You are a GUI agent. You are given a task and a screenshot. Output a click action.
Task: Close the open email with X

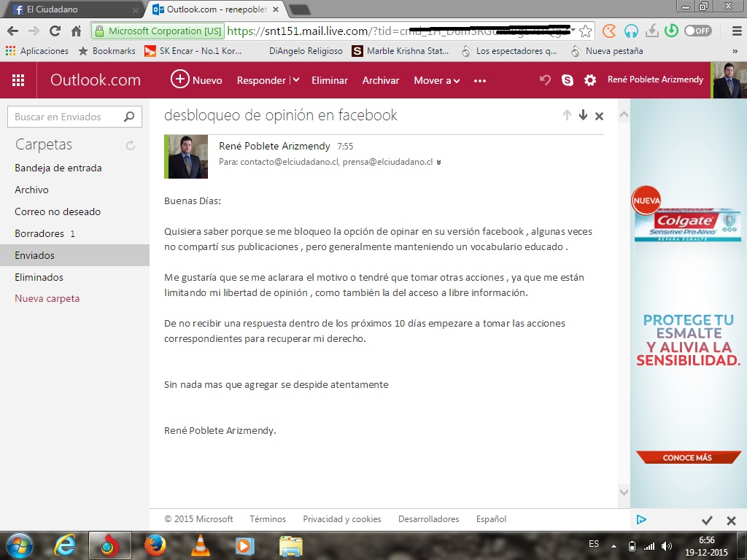point(599,116)
